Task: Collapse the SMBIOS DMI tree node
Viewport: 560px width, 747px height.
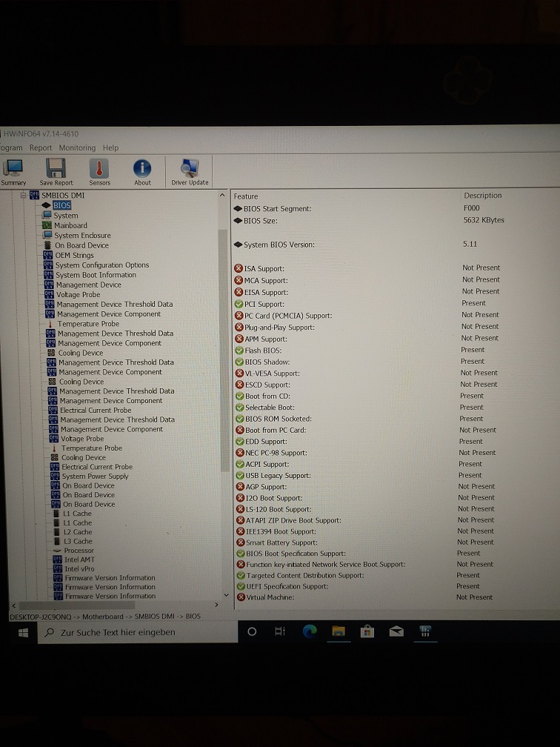Action: [x=23, y=195]
